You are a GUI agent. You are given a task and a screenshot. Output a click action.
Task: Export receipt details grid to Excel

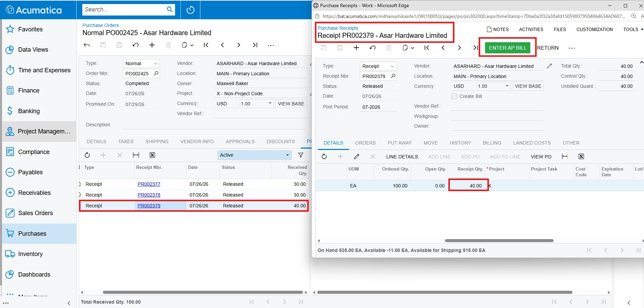[x=581, y=156]
